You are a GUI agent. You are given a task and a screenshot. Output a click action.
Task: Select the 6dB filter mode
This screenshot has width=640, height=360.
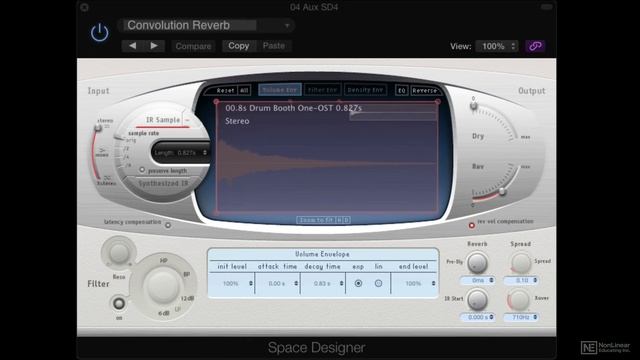pos(164,313)
